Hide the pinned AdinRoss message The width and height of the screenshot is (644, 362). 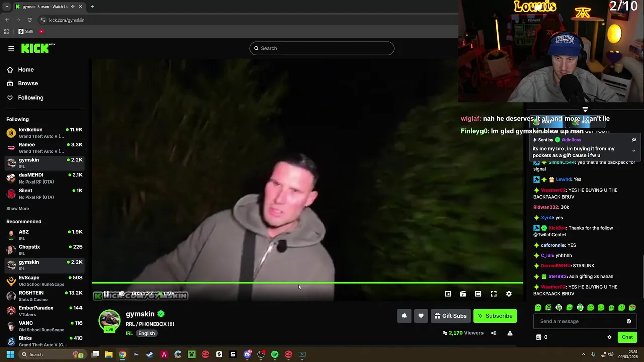[634, 140]
